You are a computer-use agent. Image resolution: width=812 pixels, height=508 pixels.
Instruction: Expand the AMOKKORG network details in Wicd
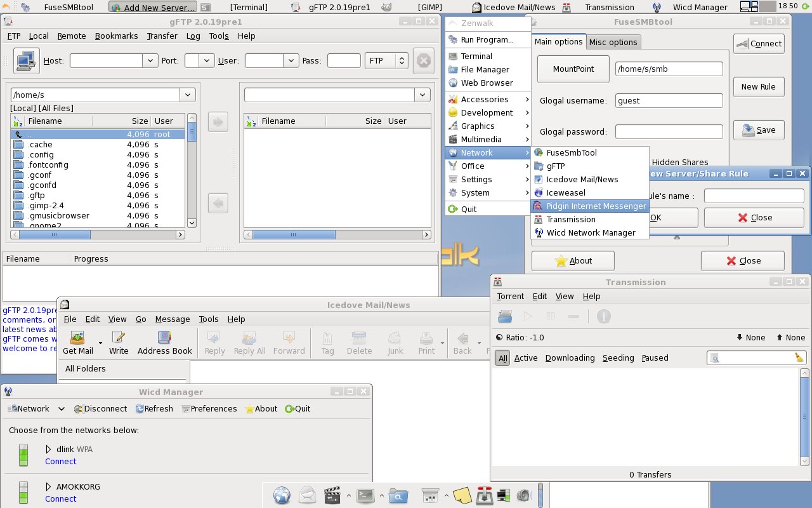pos(48,487)
